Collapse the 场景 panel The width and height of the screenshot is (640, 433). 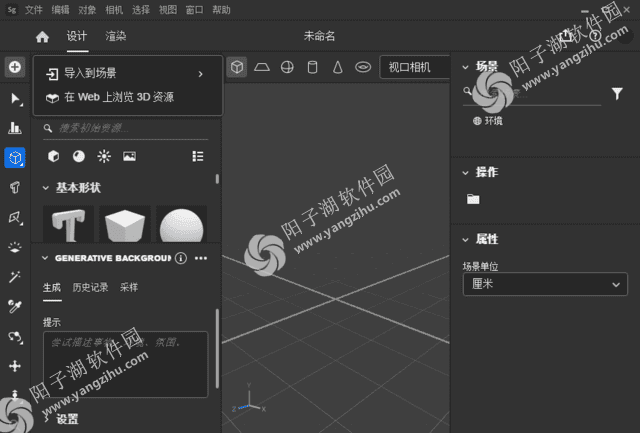[465, 67]
